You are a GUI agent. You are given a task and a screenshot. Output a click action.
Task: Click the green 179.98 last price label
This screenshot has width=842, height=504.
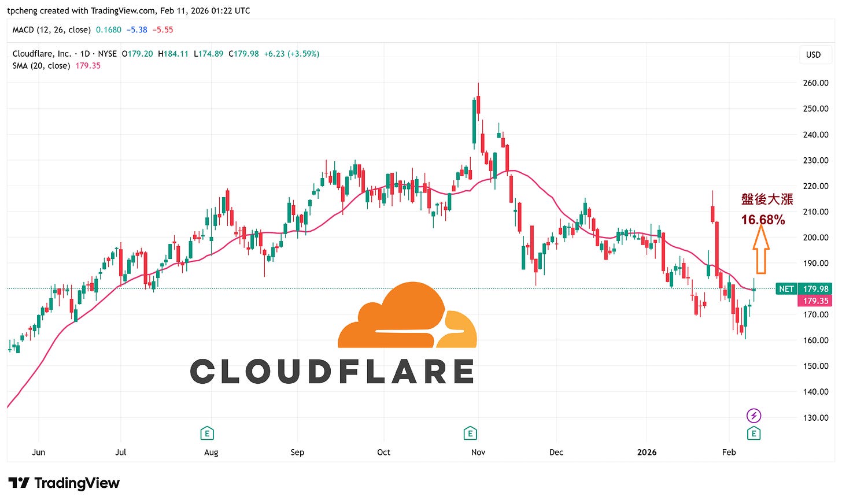coord(815,288)
